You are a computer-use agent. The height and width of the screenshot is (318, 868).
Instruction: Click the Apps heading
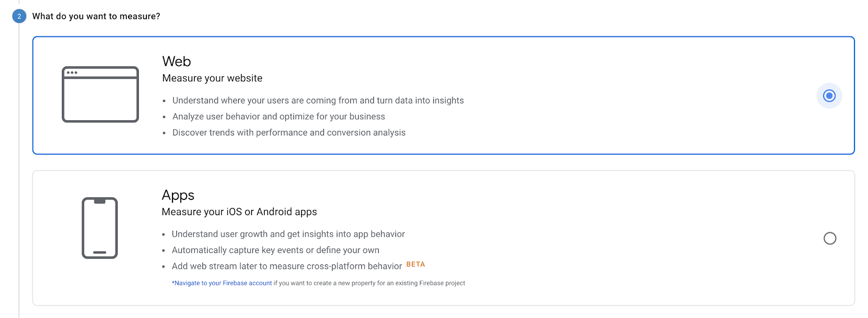(178, 195)
